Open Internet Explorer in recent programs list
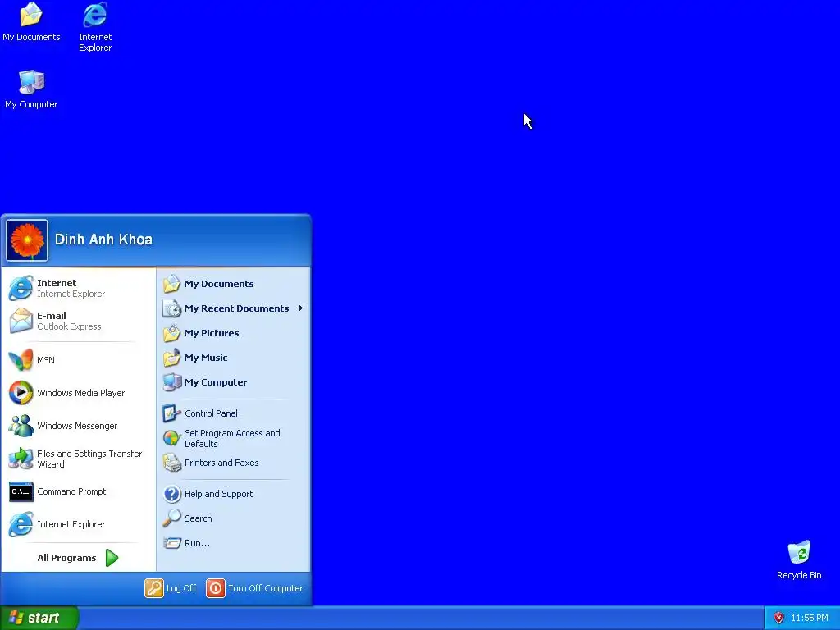This screenshot has width=840, height=630. [78, 524]
